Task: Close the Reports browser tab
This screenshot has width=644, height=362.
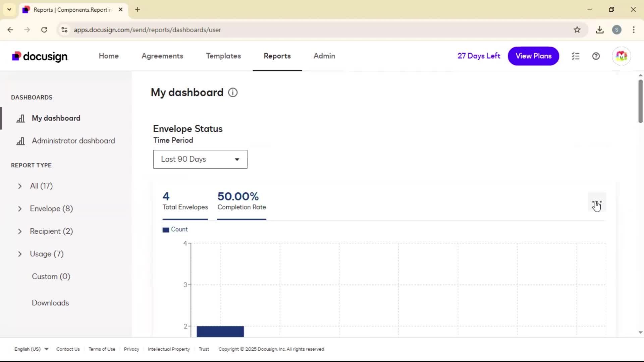Action: click(121, 10)
